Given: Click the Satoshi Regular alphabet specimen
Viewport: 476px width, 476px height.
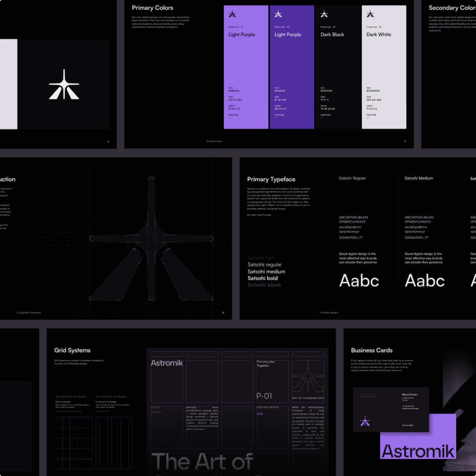Looking at the screenshot, I should (353, 227).
